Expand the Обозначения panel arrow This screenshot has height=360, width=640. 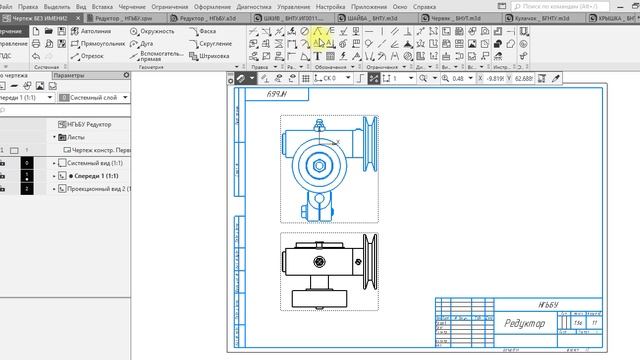pyautogui.click(x=353, y=67)
